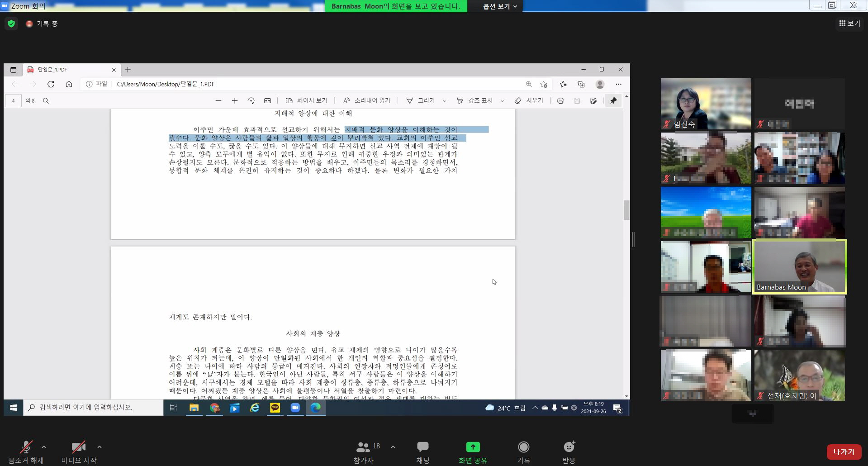This screenshot has height=466, width=868.
Task: Toggle the 기록 recording control
Action: tap(523, 452)
